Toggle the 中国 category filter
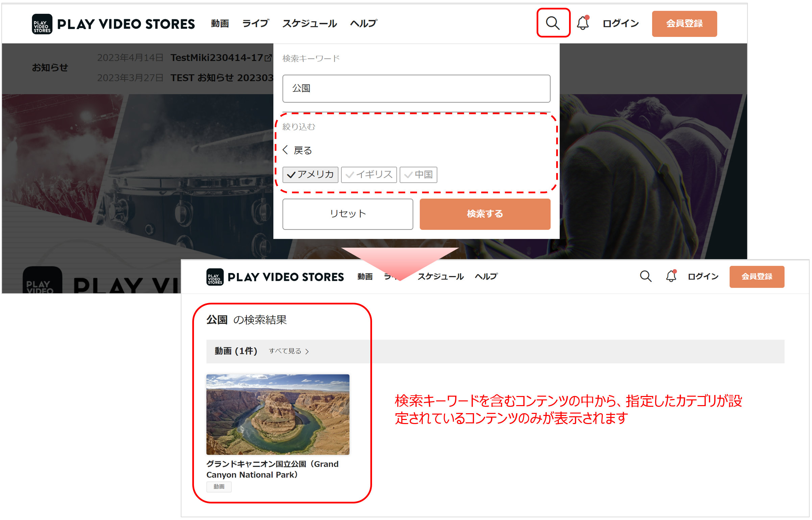Screen dimensions: 812x520 point(418,174)
